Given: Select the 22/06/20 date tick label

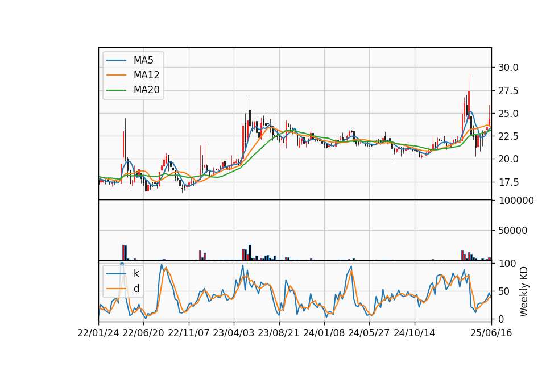Looking at the screenshot, I should point(143,333).
